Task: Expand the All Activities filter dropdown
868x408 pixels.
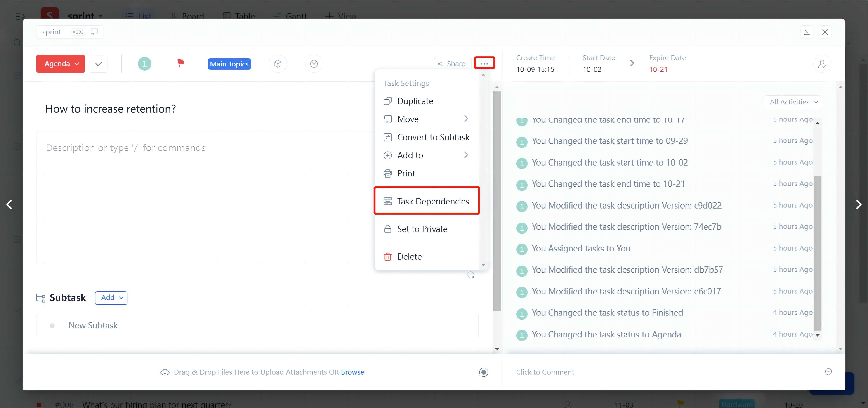Action: 793,102
